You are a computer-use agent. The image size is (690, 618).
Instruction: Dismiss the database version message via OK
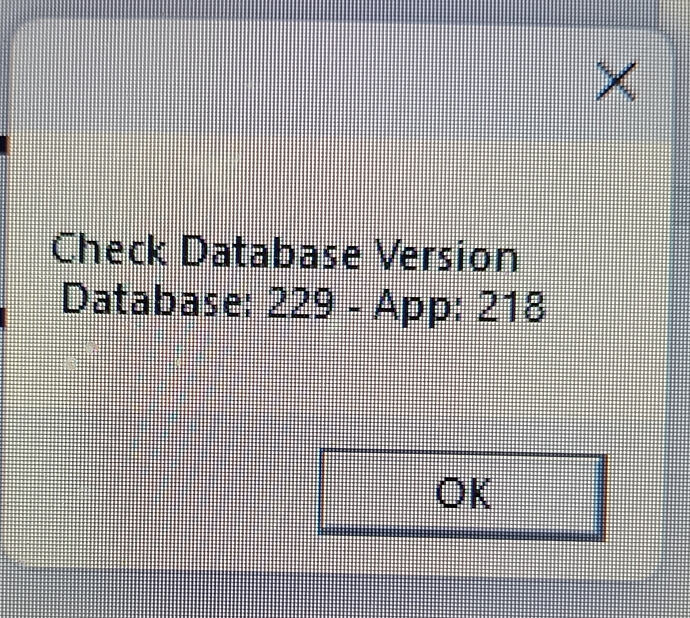[x=462, y=493]
